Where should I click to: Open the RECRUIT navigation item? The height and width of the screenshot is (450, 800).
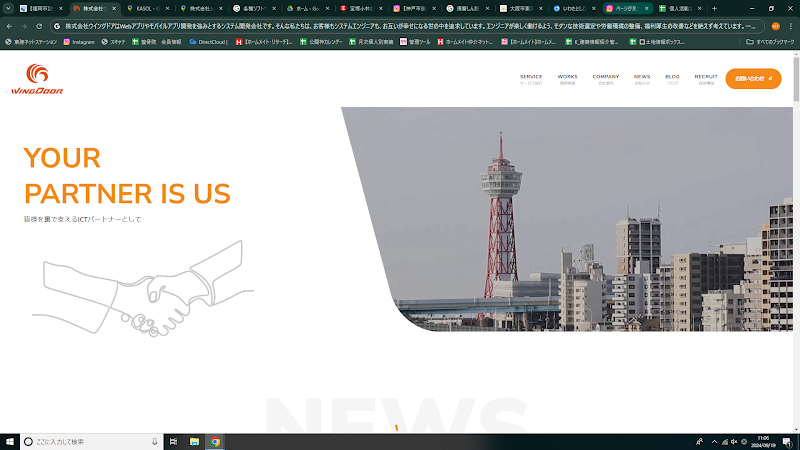click(706, 79)
